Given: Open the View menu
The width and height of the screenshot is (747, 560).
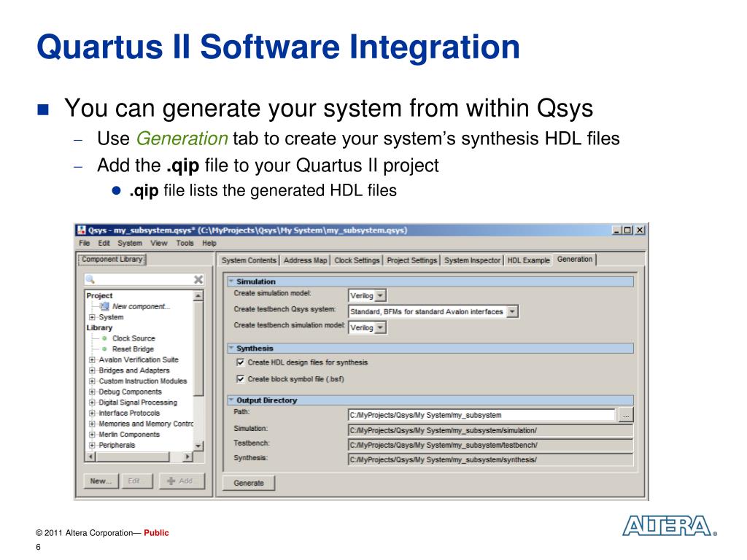Looking at the screenshot, I should (158, 243).
